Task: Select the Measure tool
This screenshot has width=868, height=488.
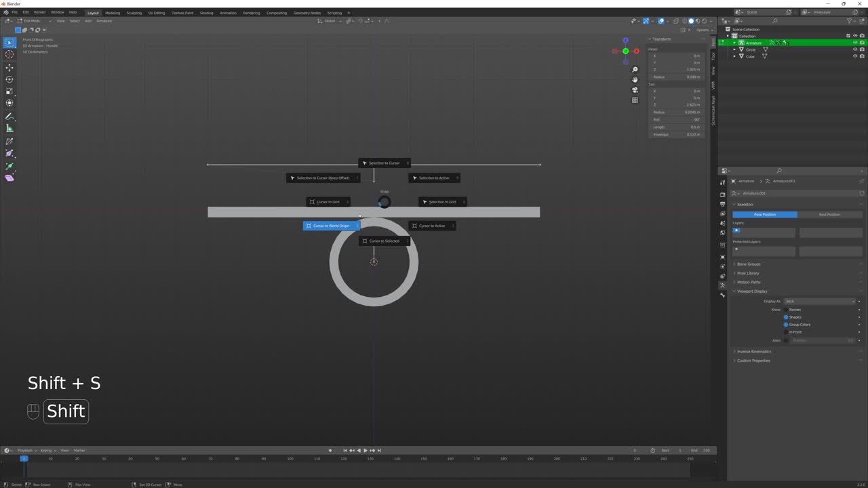Action: [9, 129]
